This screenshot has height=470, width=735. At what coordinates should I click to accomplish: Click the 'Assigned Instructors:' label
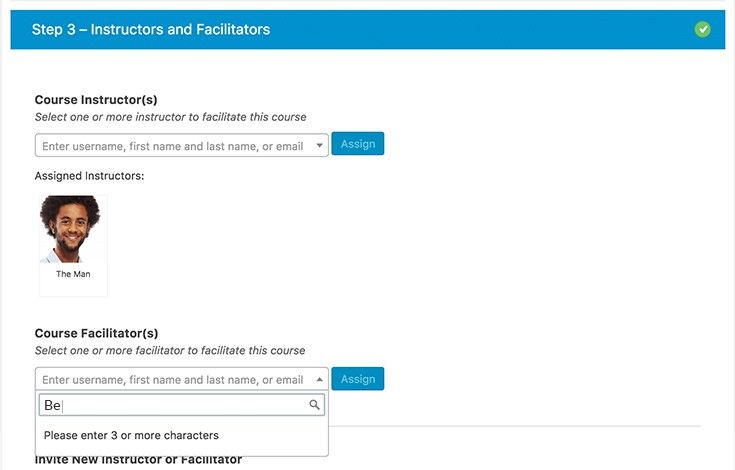click(x=90, y=176)
